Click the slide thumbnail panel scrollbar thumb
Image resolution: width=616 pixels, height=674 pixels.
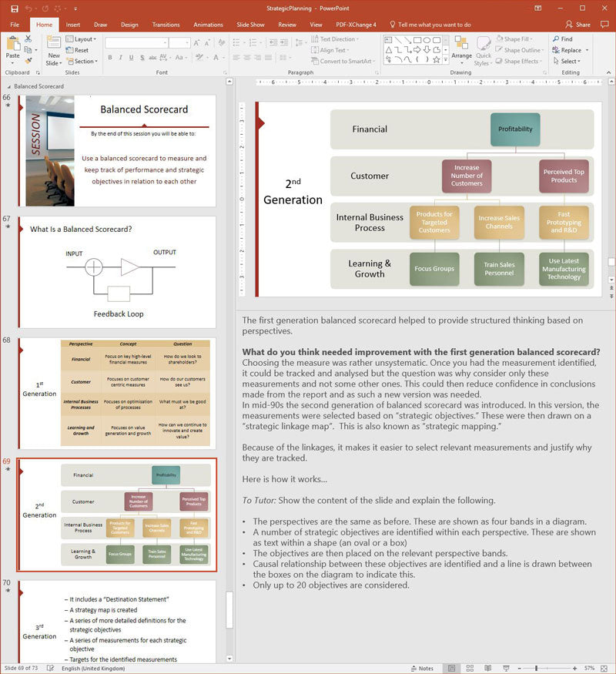pos(229,610)
